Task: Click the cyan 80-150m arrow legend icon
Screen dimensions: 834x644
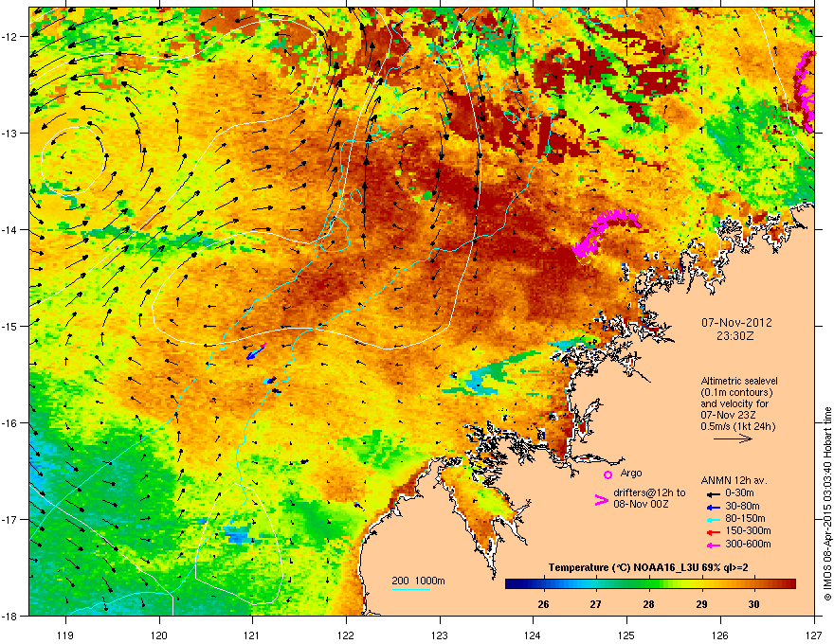Action: [x=713, y=519]
